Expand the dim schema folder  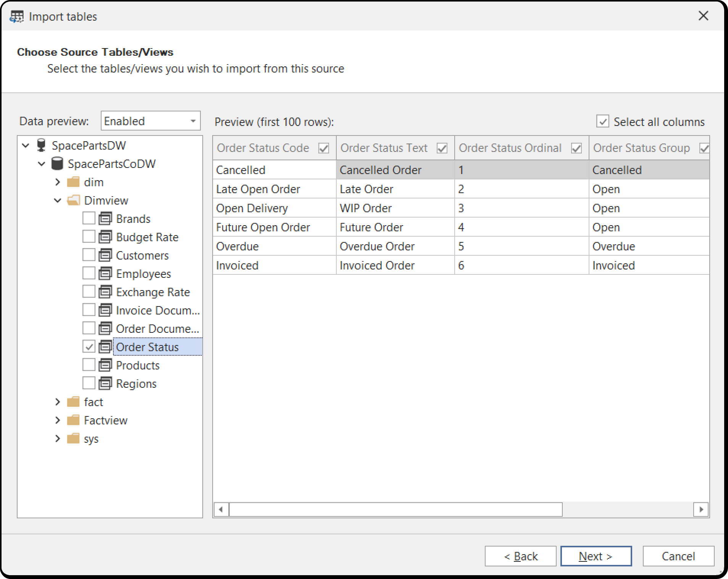pyautogui.click(x=58, y=182)
